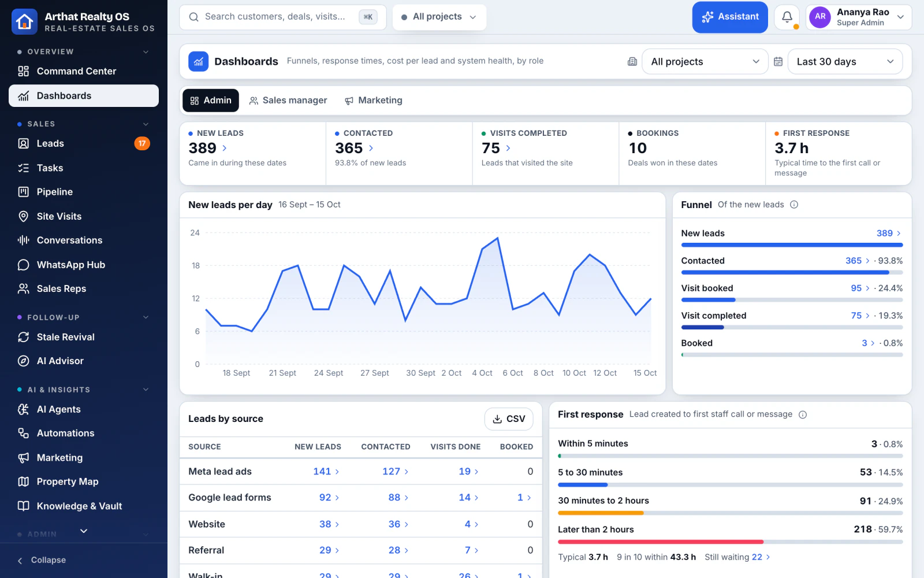Collapse the AI & Insights sidebar section
This screenshot has height=578, width=924.
pyautogui.click(x=146, y=390)
